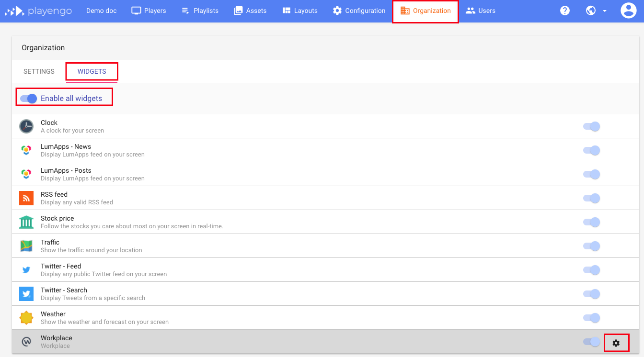
Task: Toggle the Clock widget switch
Action: coord(591,126)
